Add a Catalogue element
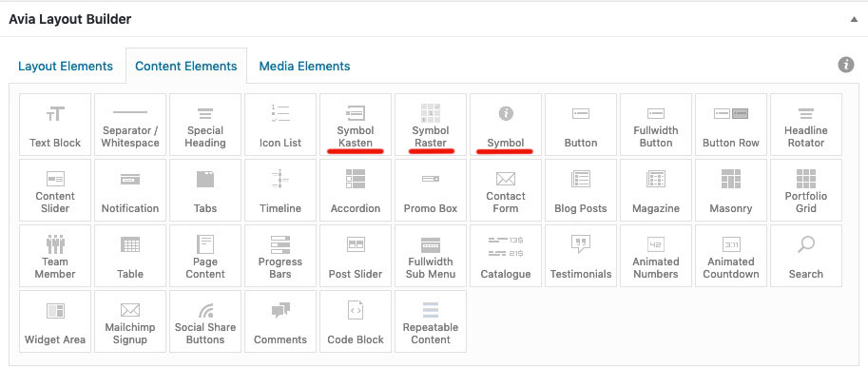The width and height of the screenshot is (868, 368). coord(506,256)
